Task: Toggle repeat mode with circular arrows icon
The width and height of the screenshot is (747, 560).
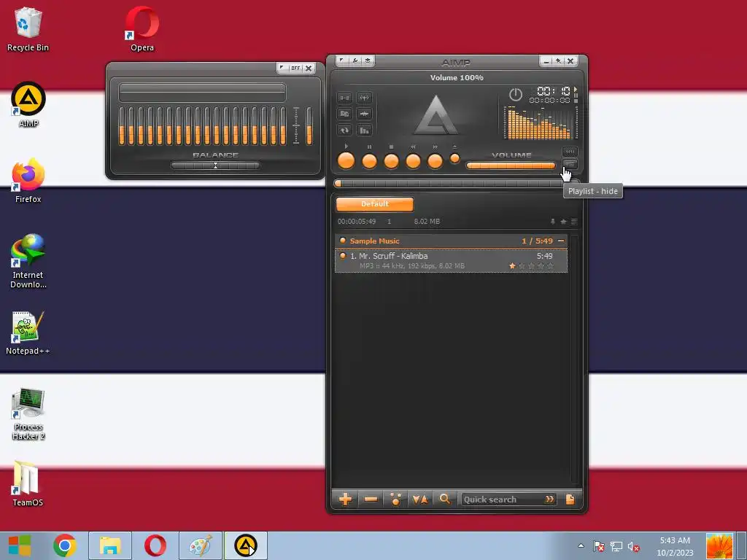Action: [x=344, y=130]
